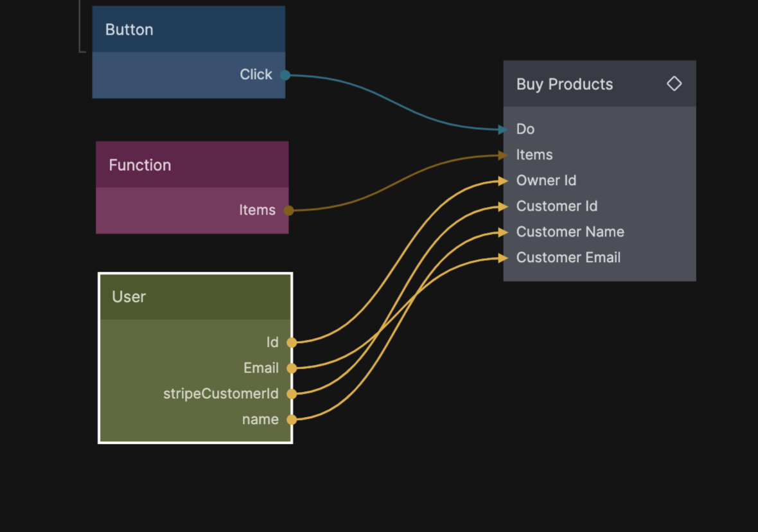This screenshot has height=532, width=758.
Task: Click the Do input arrow on Buy Products
Action: (x=503, y=130)
